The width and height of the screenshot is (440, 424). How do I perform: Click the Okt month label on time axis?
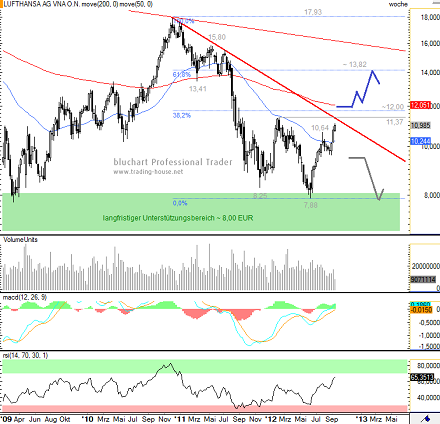65,419
